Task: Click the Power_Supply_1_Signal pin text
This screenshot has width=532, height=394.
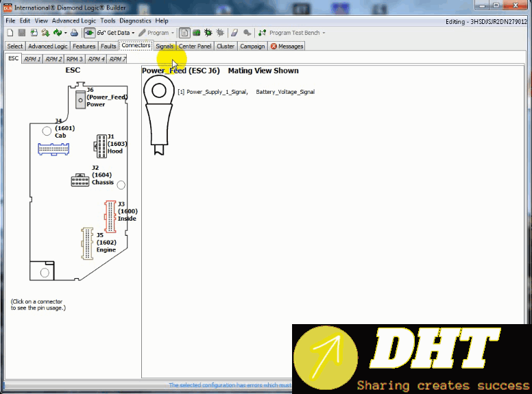Action: pos(217,92)
